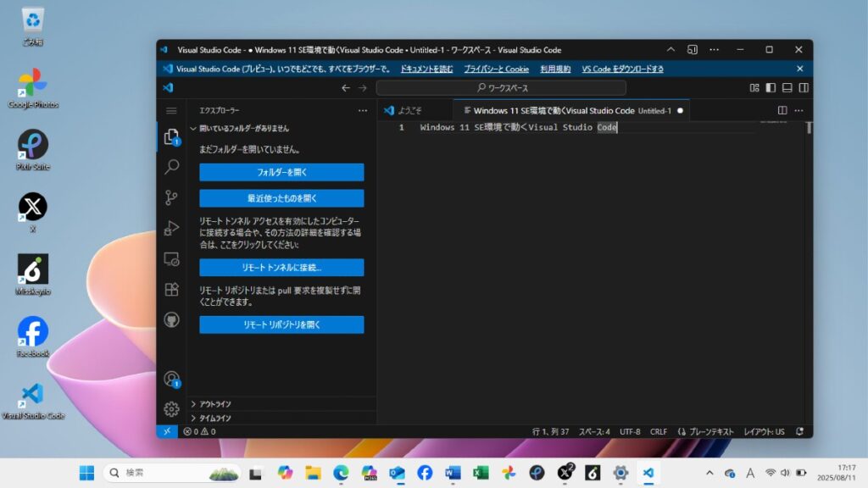
Task: Open the Customize Layout icon
Action: coord(754,88)
